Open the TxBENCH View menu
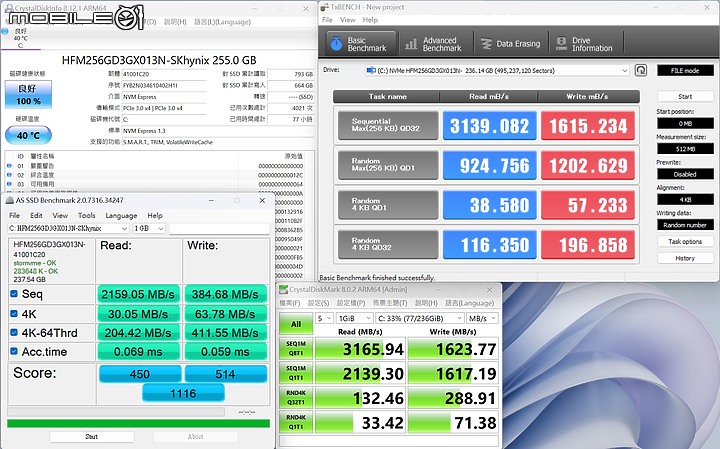The image size is (720, 449). point(348,20)
